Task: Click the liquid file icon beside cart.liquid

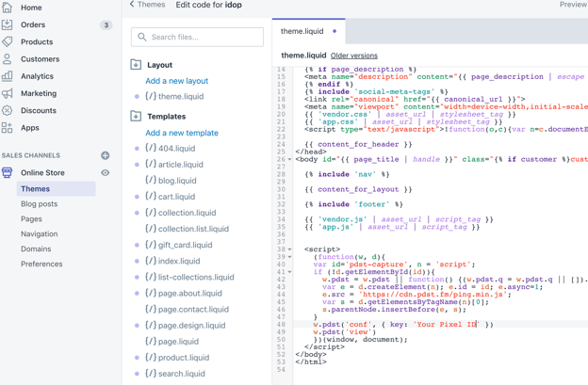Action: 151,196
